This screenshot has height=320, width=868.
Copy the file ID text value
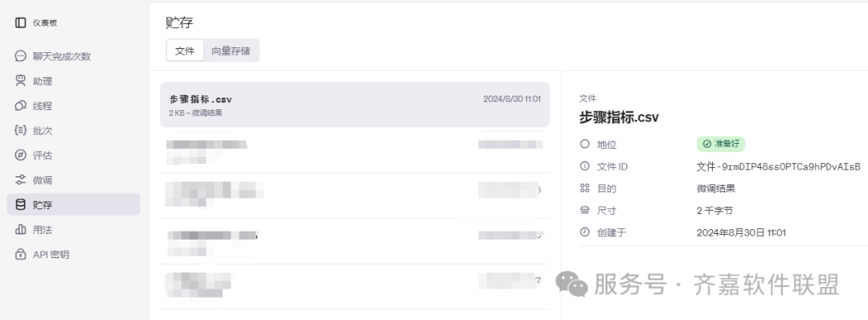778,166
